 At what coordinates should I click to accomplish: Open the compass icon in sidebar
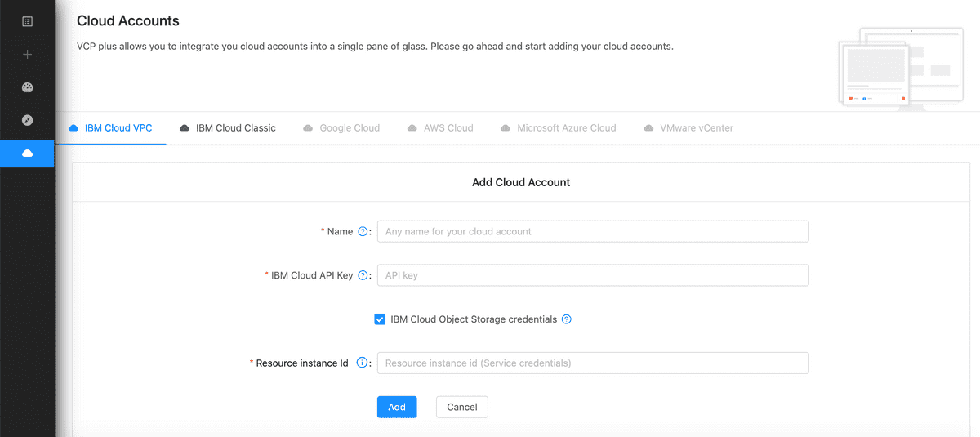27,120
